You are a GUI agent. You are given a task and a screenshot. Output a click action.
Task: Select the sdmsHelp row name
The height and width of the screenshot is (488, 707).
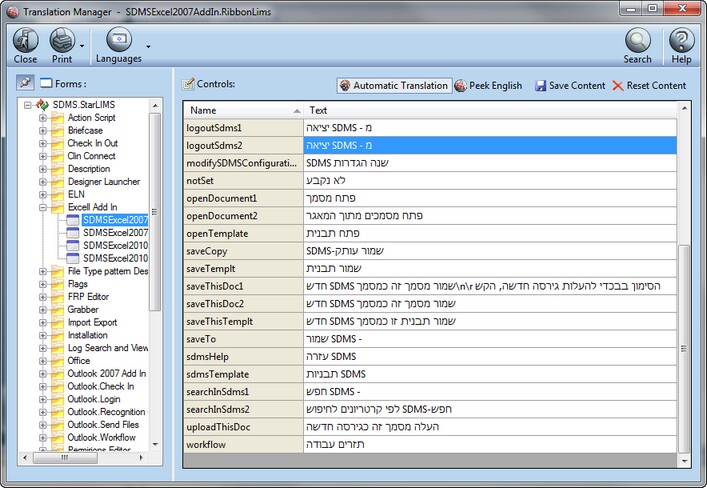tap(244, 357)
